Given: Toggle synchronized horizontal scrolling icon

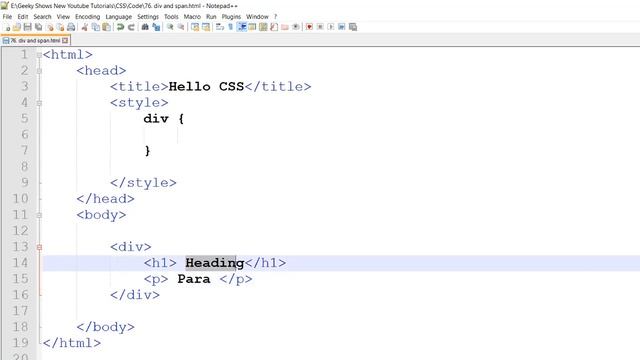Looking at the screenshot, I should (x=205, y=27).
